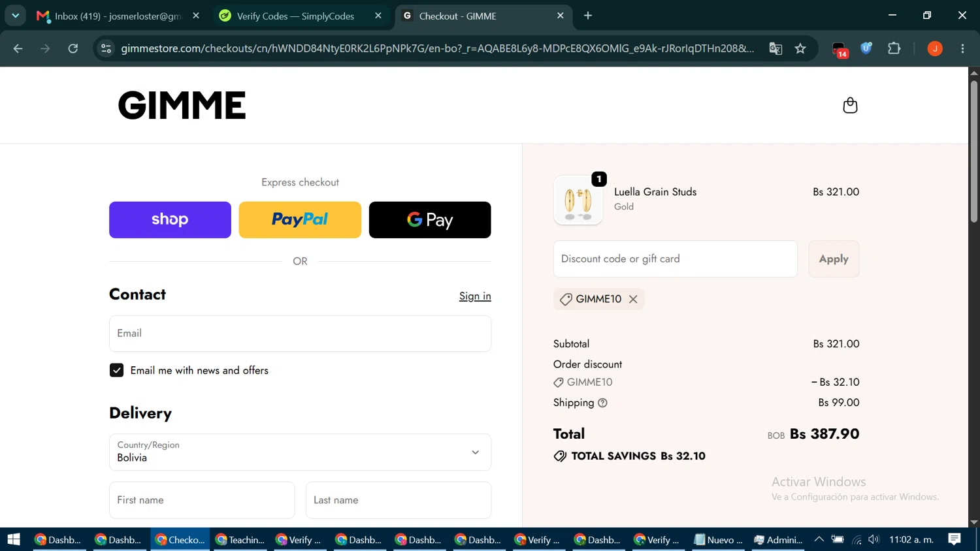
Task: Click the GIMME store logo
Action: 182,105
